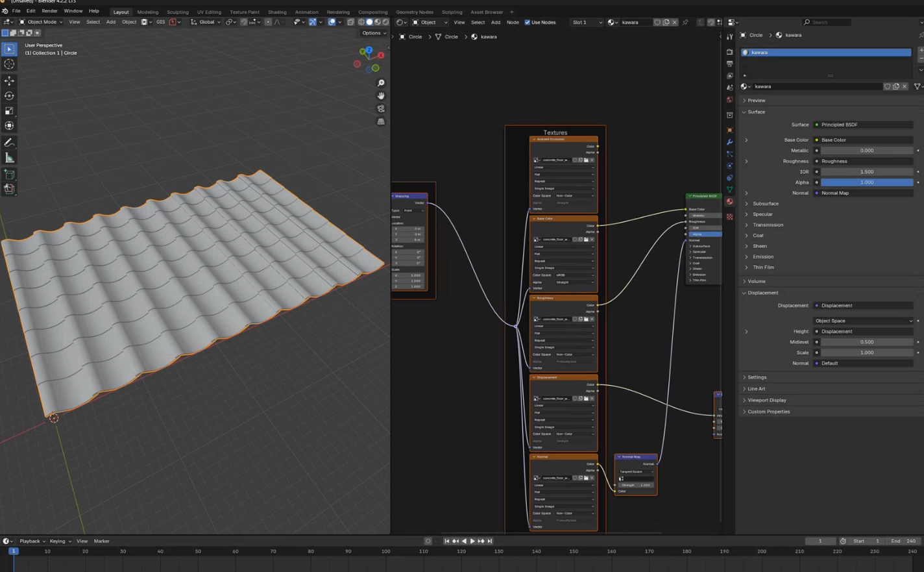
Task: Collapse the Displacement panel
Action: (x=762, y=293)
